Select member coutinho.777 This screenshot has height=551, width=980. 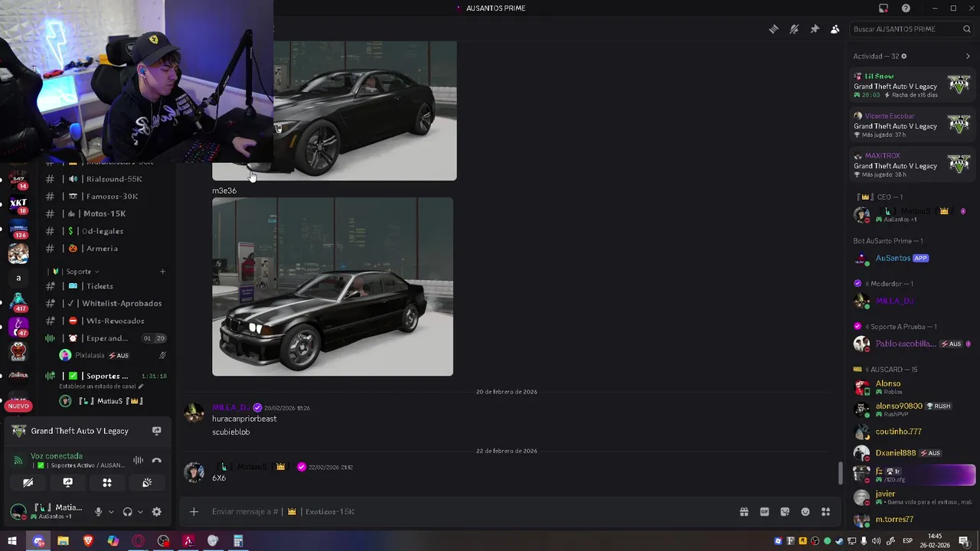[913, 432]
